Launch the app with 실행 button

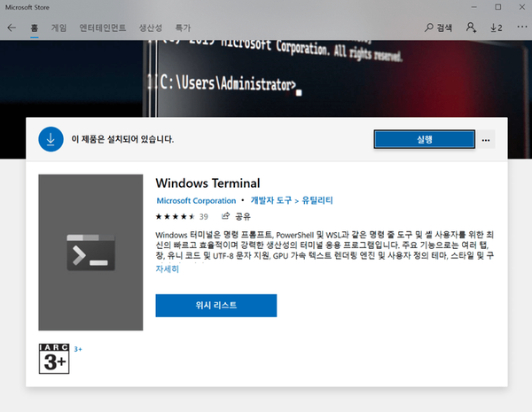click(424, 139)
